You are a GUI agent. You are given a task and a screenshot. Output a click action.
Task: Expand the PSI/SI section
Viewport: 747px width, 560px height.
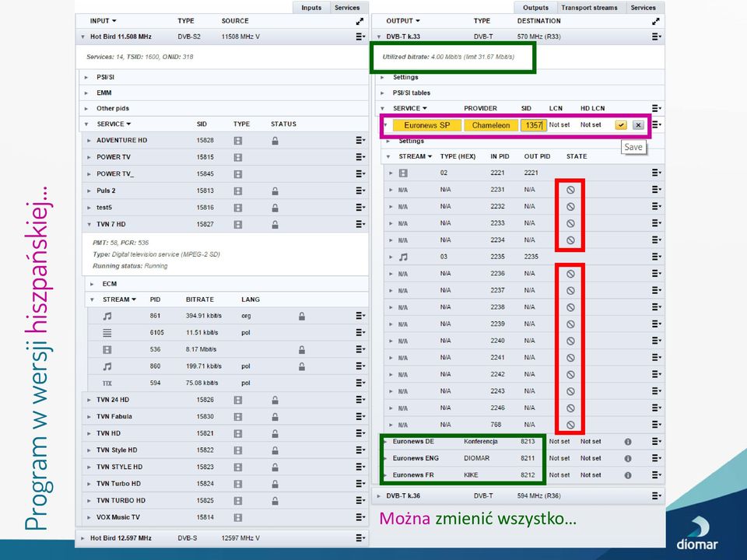pyautogui.click(x=86, y=77)
